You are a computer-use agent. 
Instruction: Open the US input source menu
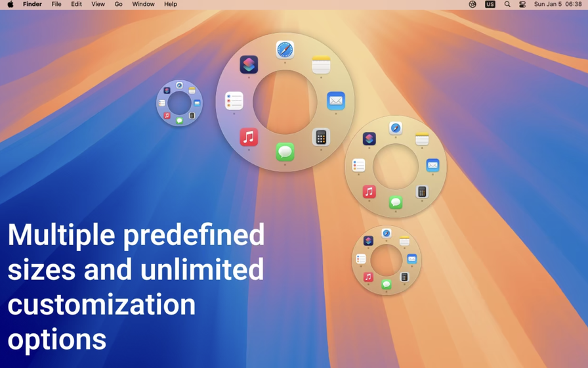click(490, 5)
